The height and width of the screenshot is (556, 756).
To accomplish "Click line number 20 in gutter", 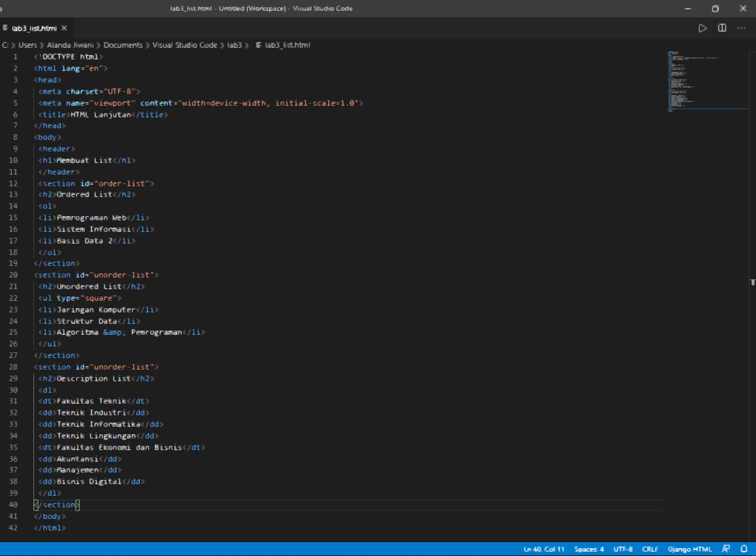I will 13,275.
